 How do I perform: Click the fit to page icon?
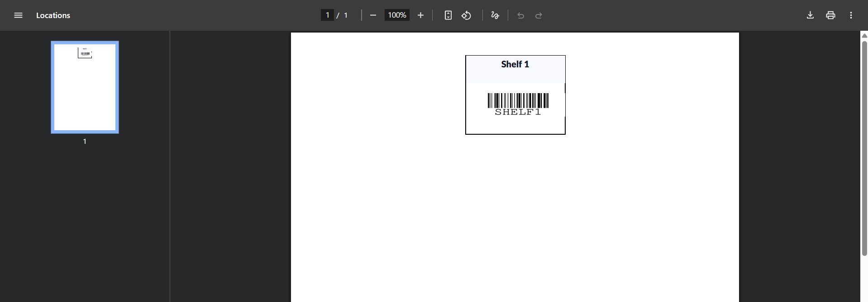pyautogui.click(x=448, y=15)
